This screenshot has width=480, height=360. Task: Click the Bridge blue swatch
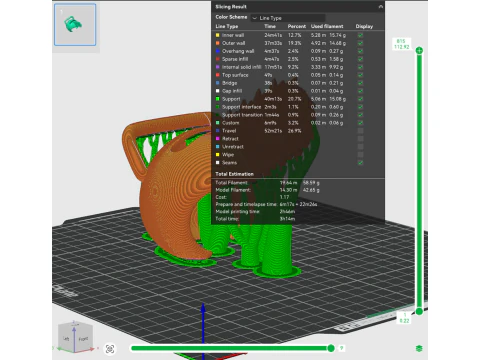pyautogui.click(x=218, y=83)
